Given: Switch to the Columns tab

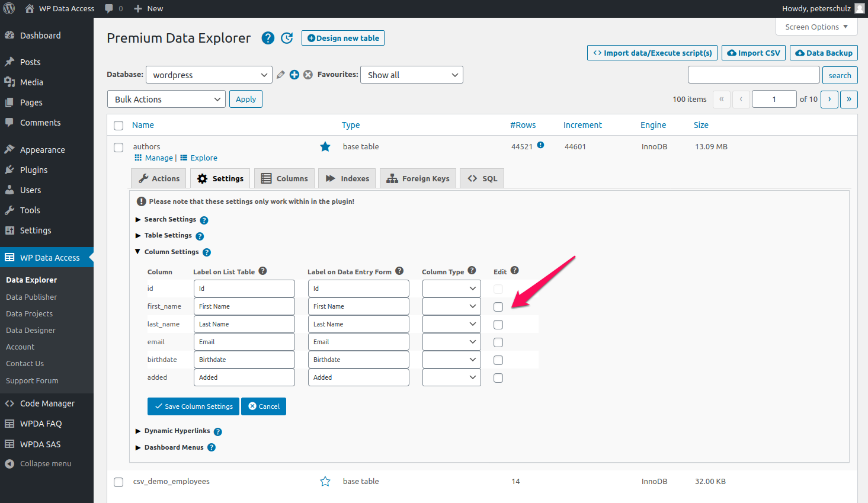Looking at the screenshot, I should pyautogui.click(x=284, y=178).
